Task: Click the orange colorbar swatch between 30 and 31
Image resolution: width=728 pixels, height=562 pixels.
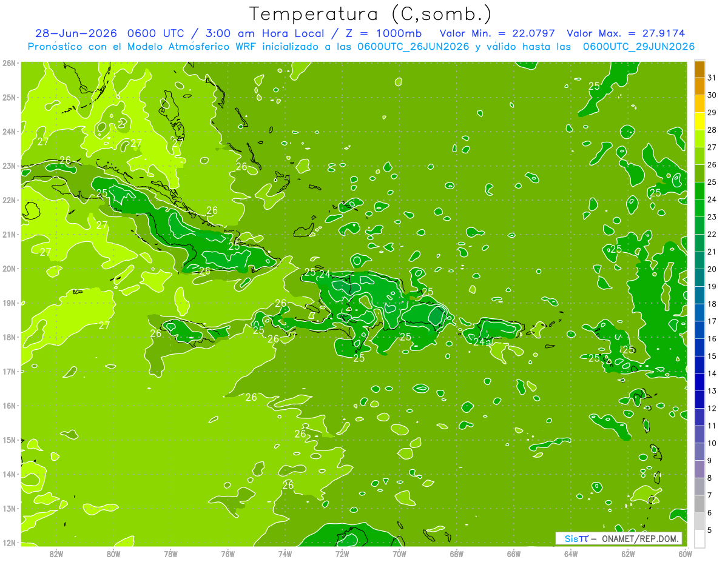Action: click(x=699, y=87)
